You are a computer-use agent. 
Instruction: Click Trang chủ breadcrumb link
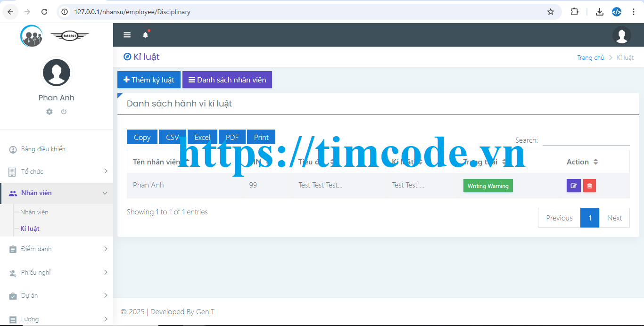(591, 57)
